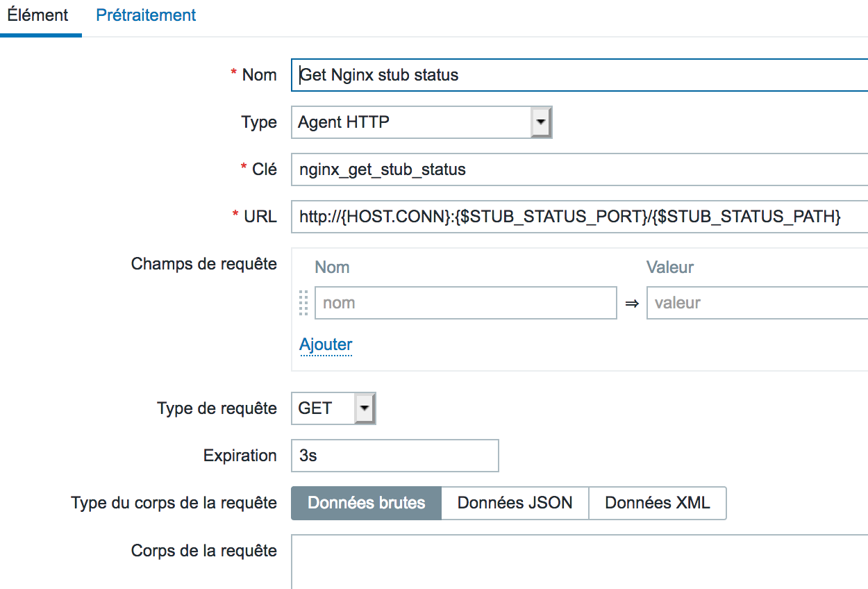Screen dimensions: 868x589
Task: Click the request field 'nom' input
Action: coord(465,303)
